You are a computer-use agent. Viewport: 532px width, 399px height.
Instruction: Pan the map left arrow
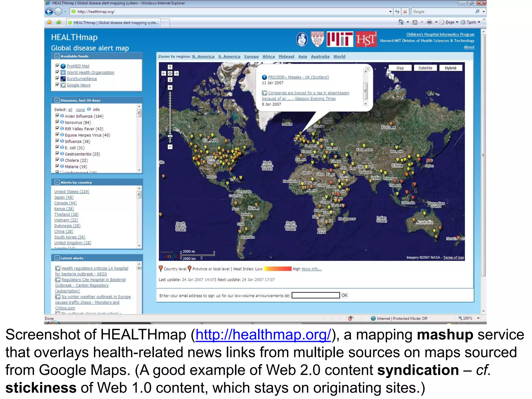pos(164,73)
